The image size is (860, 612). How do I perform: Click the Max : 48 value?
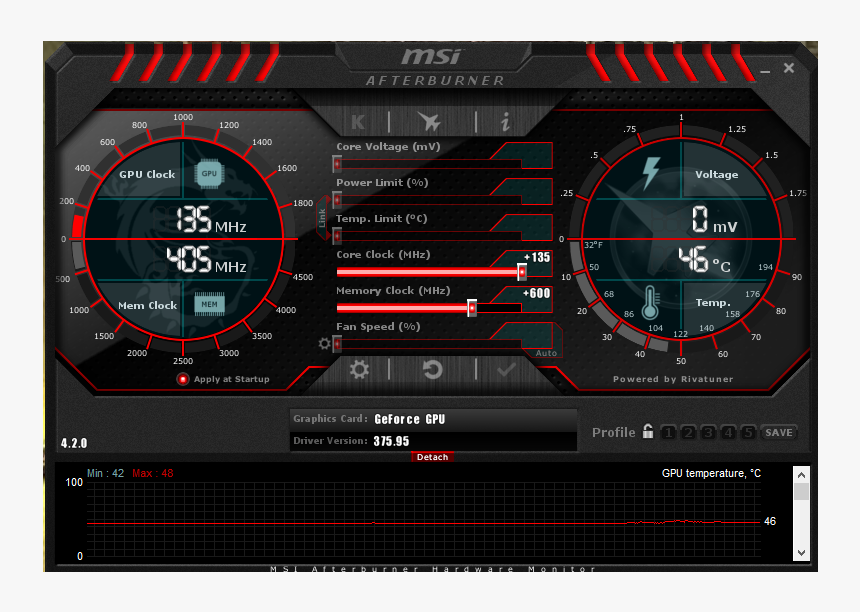click(x=153, y=473)
